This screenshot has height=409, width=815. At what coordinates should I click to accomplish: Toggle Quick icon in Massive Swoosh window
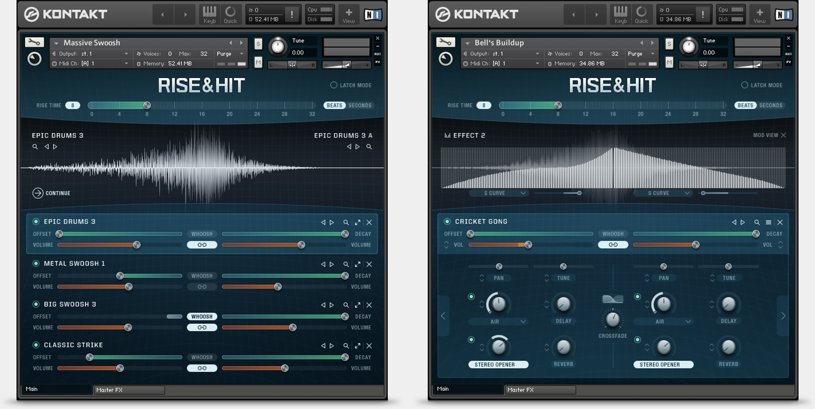[x=230, y=14]
